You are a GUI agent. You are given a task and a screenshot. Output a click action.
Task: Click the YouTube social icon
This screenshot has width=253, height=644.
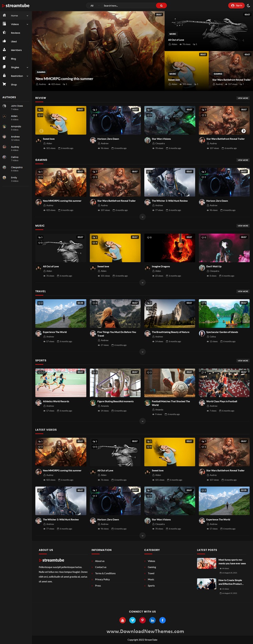tap(122, 620)
